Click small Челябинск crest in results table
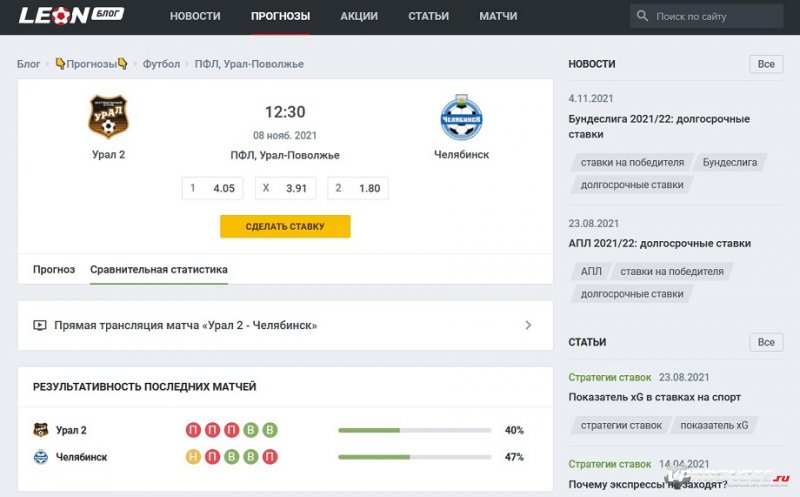This screenshot has width=800, height=497. pos(41,457)
